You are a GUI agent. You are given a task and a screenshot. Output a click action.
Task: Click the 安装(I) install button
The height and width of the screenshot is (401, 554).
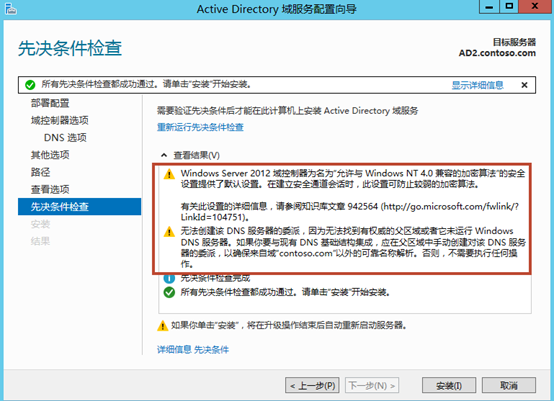click(449, 385)
